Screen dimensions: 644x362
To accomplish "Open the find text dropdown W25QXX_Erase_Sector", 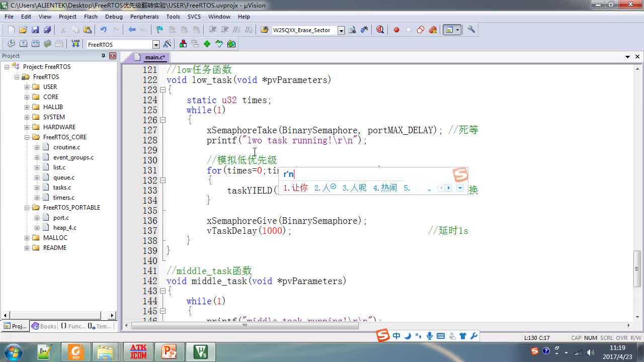I will 341,31.
